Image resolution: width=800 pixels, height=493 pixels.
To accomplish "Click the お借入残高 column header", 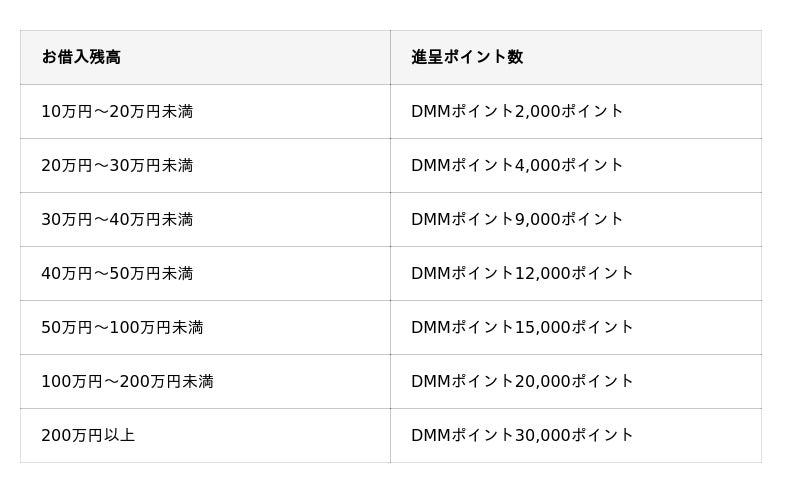I will pos(81,57).
